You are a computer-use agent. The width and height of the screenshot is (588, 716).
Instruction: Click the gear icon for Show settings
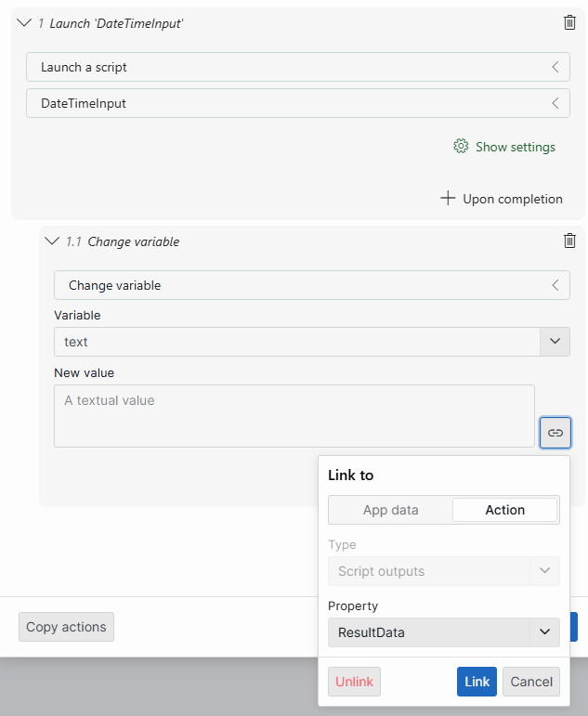click(461, 147)
